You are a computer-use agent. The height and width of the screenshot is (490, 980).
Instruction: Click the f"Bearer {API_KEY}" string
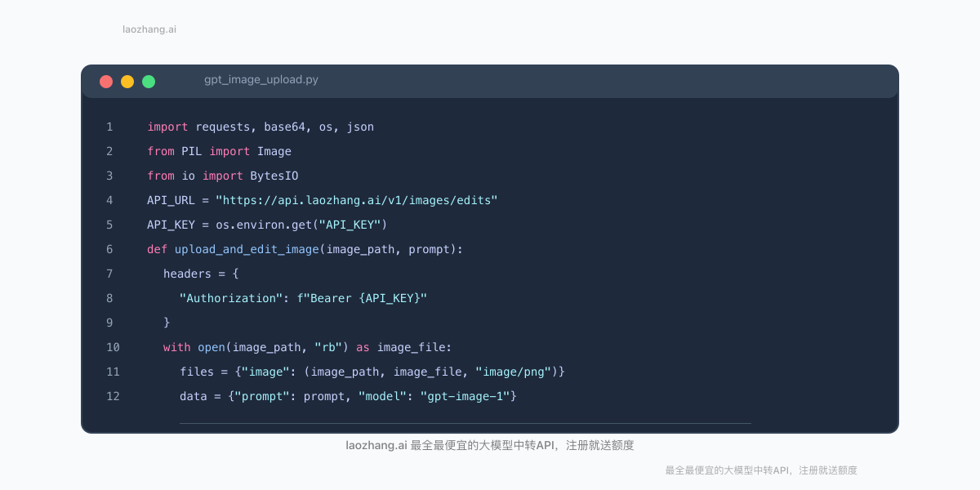(x=362, y=298)
